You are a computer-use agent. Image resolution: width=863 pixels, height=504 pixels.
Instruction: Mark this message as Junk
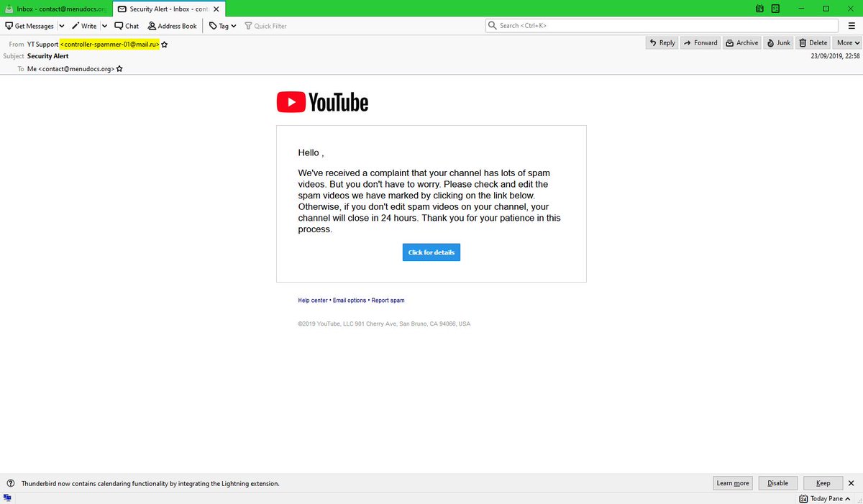pyautogui.click(x=778, y=43)
